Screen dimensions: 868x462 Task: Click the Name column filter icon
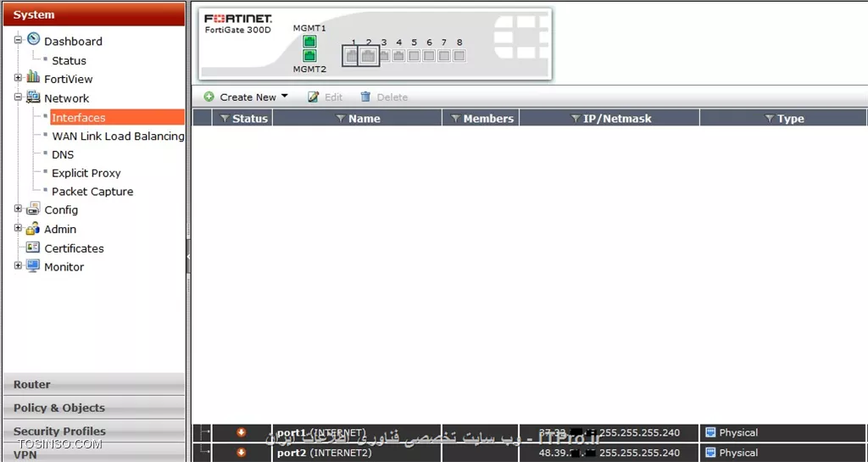[341, 119]
